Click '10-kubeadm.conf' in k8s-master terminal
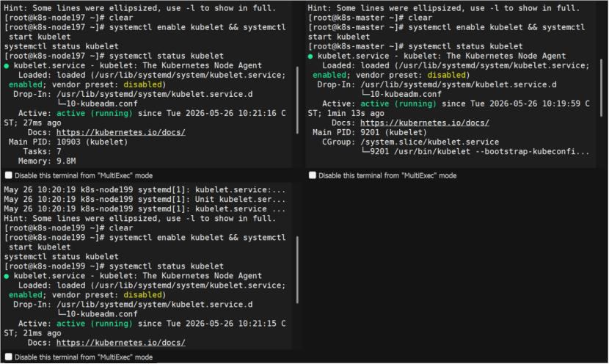This screenshot has width=609, height=364. (x=406, y=94)
